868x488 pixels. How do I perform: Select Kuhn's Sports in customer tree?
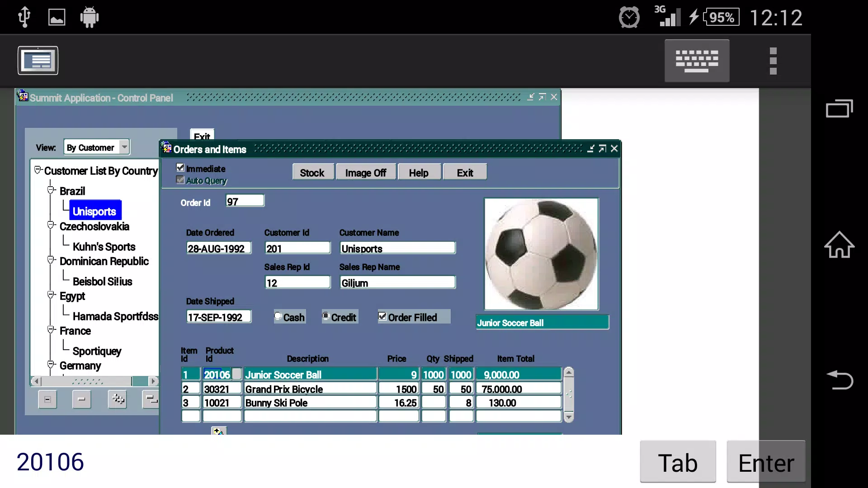(x=104, y=247)
